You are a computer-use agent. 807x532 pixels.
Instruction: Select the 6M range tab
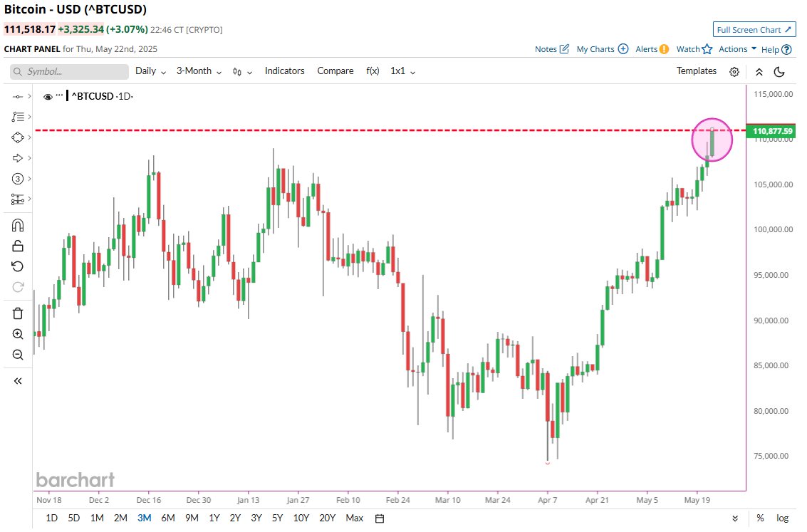point(168,518)
